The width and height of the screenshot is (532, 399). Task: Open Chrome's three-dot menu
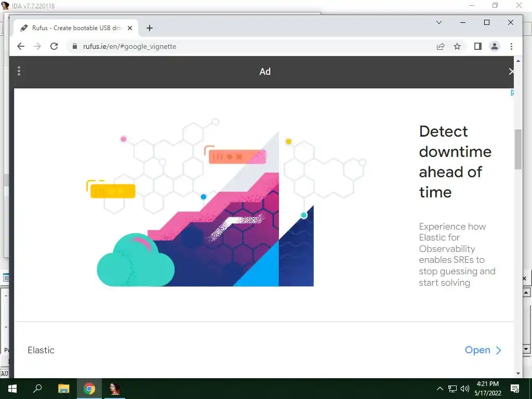point(511,46)
